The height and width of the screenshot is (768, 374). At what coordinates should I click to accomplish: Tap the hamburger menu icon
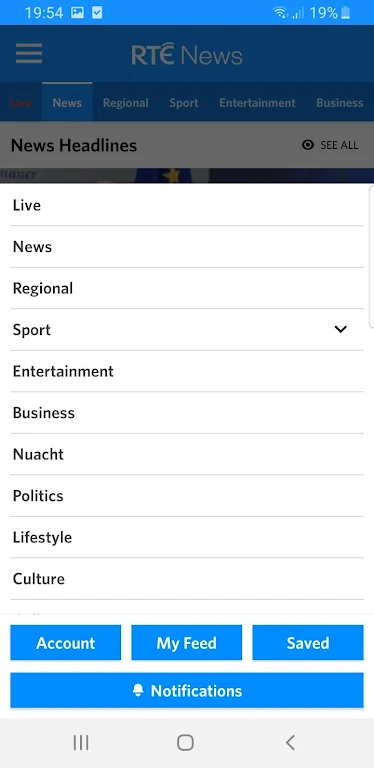click(29, 53)
